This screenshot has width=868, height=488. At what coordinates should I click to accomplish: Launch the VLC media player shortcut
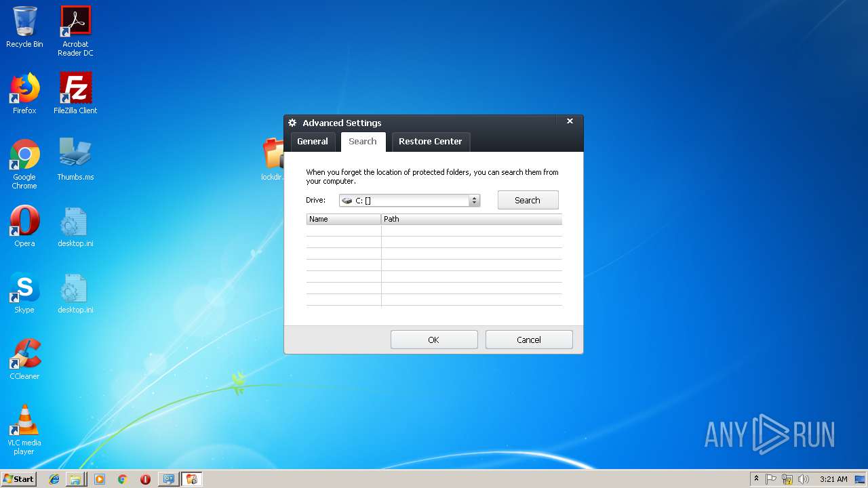click(x=24, y=430)
